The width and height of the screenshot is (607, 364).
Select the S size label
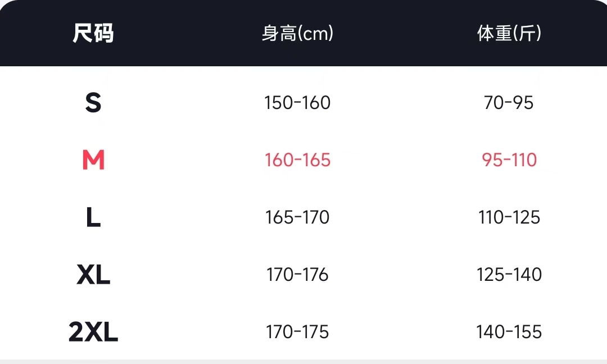(x=93, y=103)
